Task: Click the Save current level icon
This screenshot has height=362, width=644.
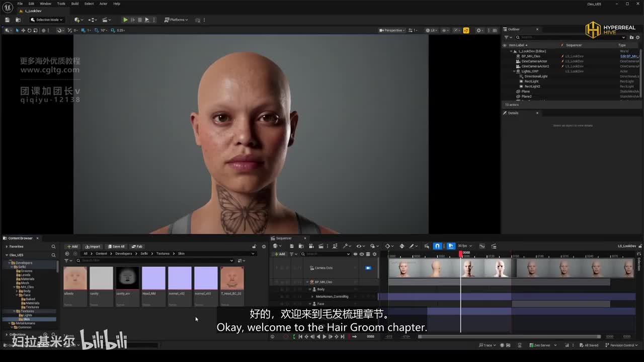Action: click(x=8, y=20)
